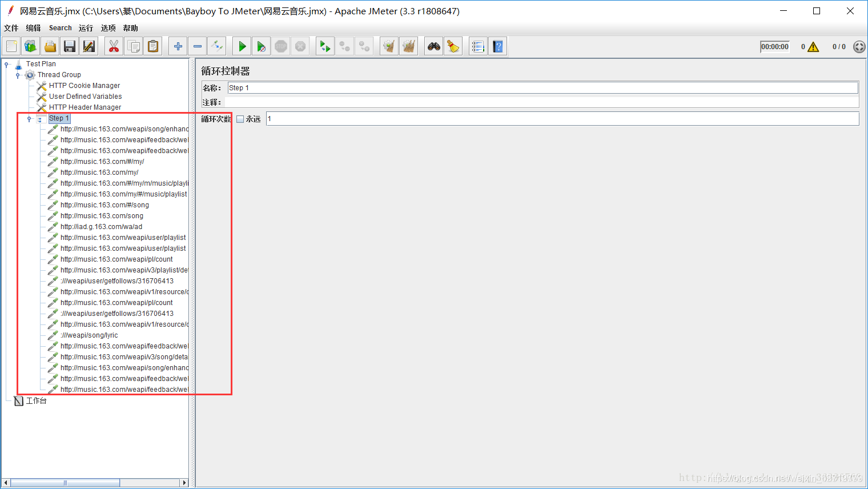The image size is (868, 489).
Task: Collapse the Thread Group tree node
Action: point(18,75)
